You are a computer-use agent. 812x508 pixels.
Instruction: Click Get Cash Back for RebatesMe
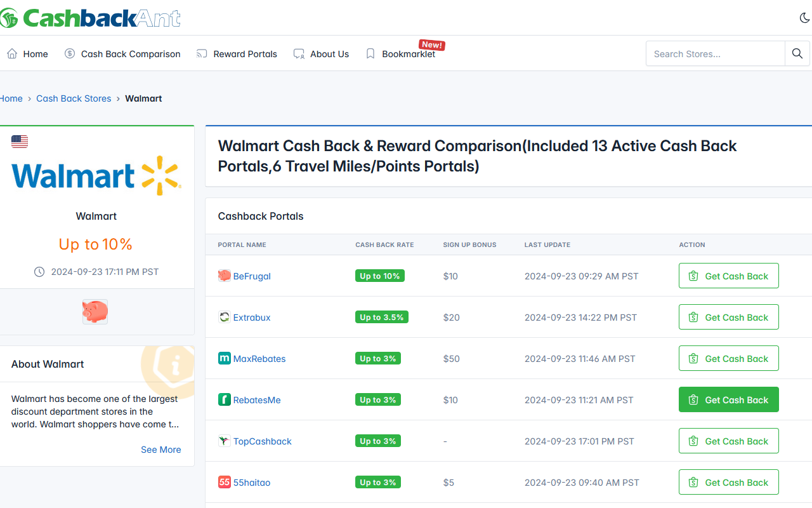[728, 399]
